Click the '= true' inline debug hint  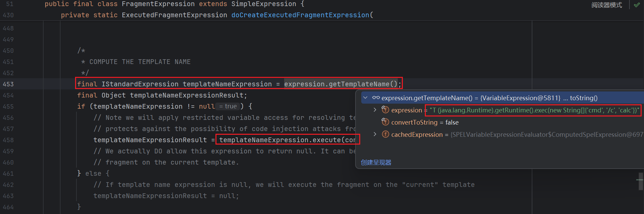pos(228,106)
